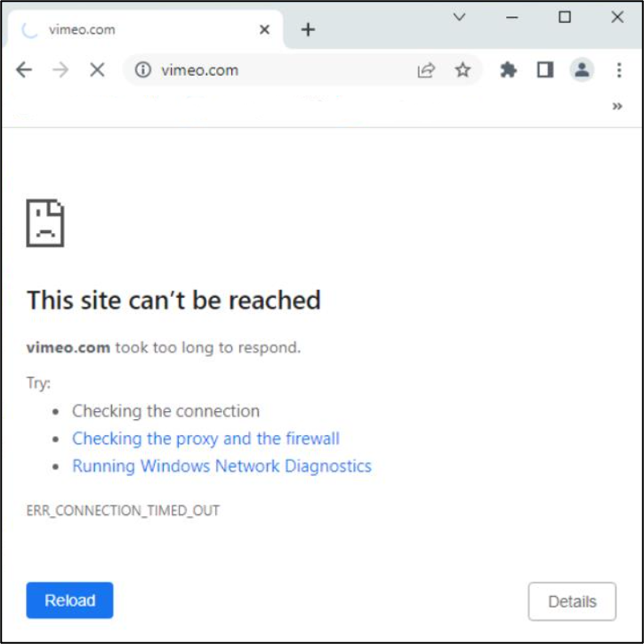This screenshot has width=644, height=644.
Task: Share this page icon
Action: coord(426,70)
